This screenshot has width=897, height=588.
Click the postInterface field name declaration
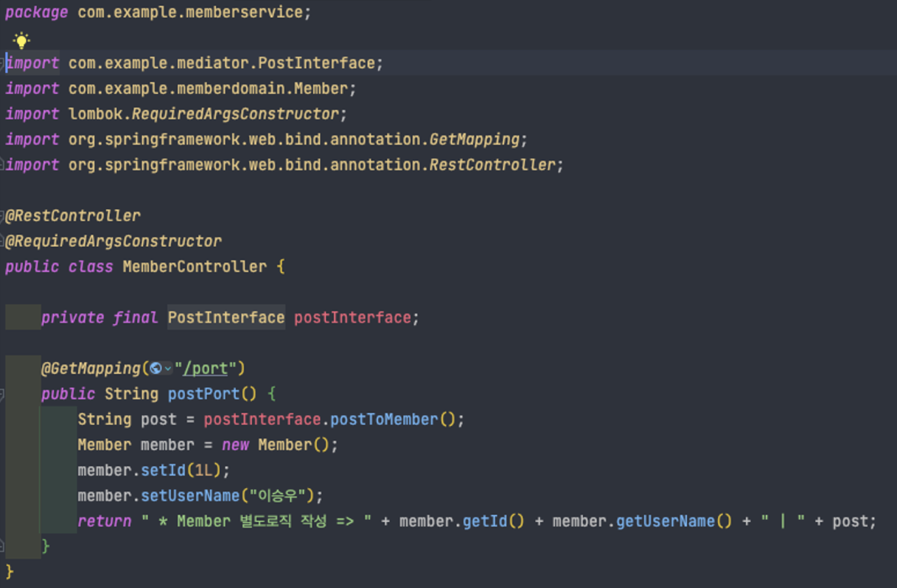(x=353, y=318)
